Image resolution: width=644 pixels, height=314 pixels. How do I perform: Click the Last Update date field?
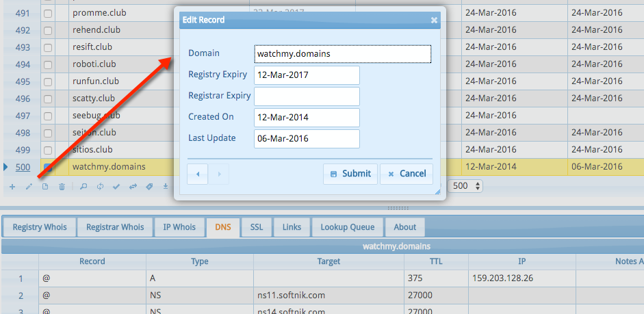coord(307,139)
